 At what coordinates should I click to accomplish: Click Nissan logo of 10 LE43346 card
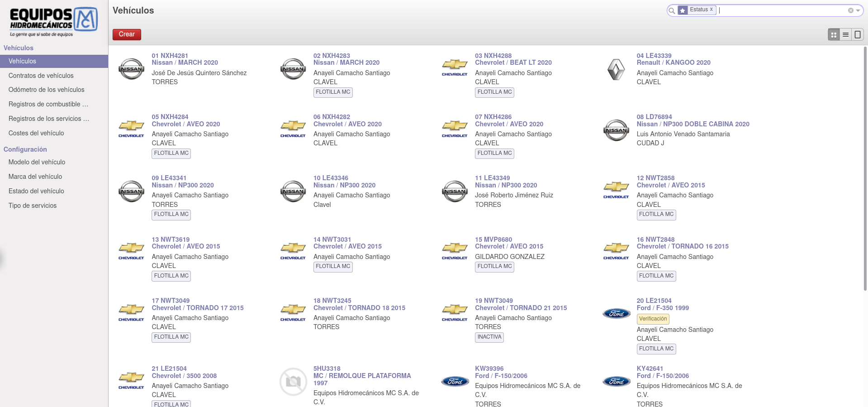click(293, 192)
